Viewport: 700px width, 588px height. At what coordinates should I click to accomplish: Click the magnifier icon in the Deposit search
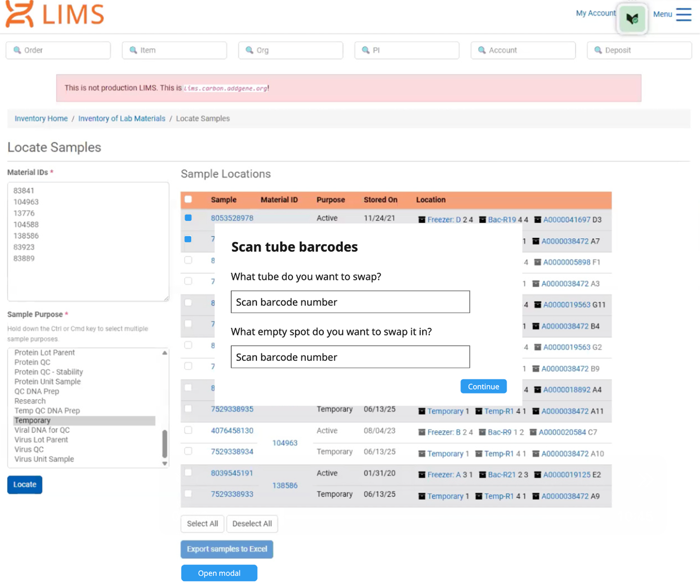point(598,50)
